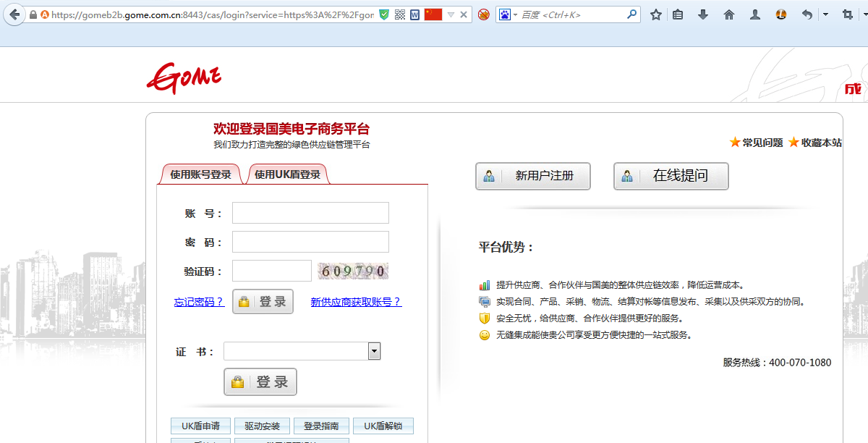Viewport: 868px width, 443px height.
Task: Click the magnifier search icon
Action: coord(631,14)
